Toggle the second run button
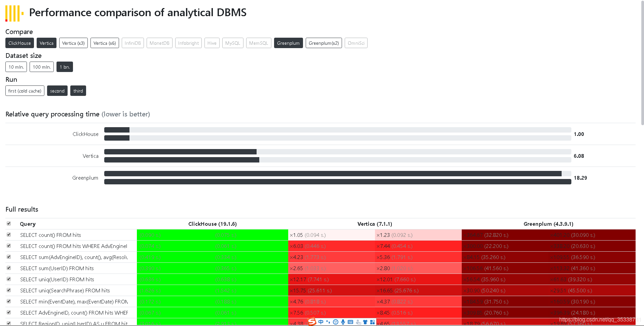The width and height of the screenshot is (644, 326). pos(57,91)
